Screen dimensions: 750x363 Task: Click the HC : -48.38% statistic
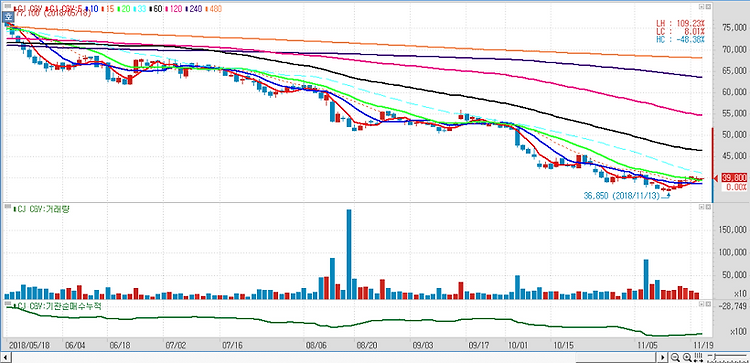pos(681,40)
